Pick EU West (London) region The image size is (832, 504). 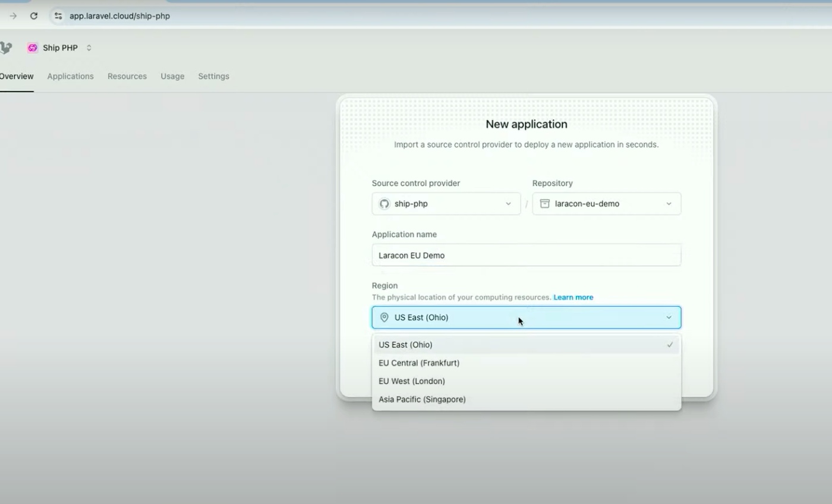(527, 381)
